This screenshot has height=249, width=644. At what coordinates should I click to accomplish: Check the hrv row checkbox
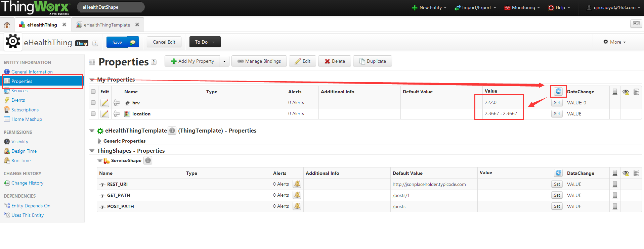[93, 103]
